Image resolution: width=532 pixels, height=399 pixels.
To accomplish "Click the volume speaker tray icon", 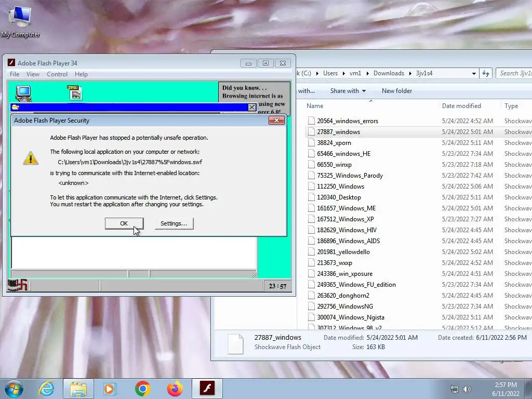I will tap(467, 389).
